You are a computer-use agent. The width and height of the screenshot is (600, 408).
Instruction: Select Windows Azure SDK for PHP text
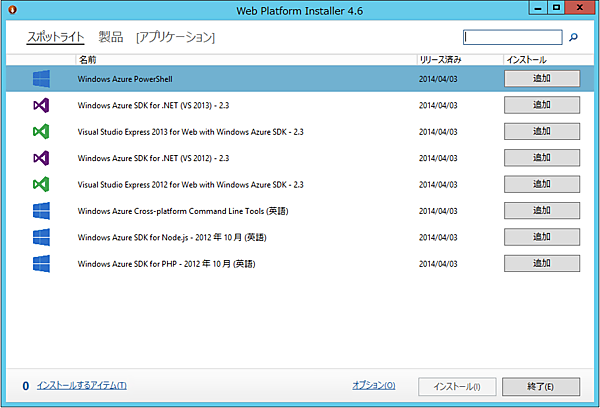[x=166, y=264]
